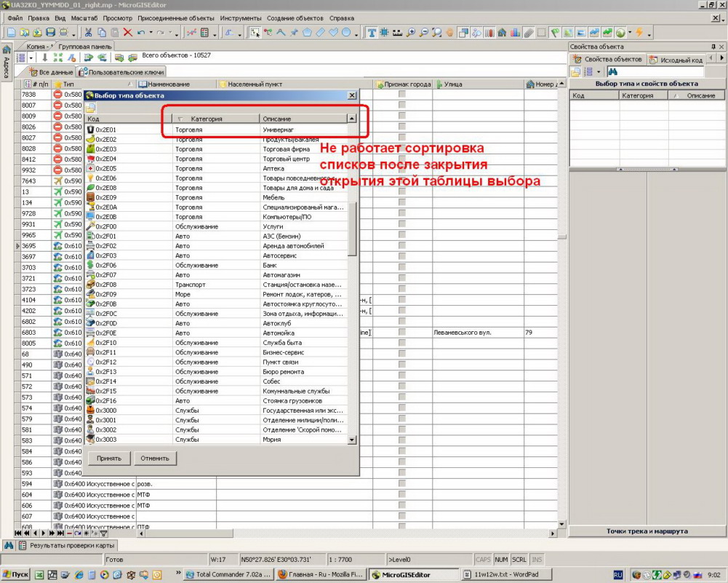Click the Cut scissors icon in toolbar
This screenshot has width=728, height=583.
tap(88, 33)
